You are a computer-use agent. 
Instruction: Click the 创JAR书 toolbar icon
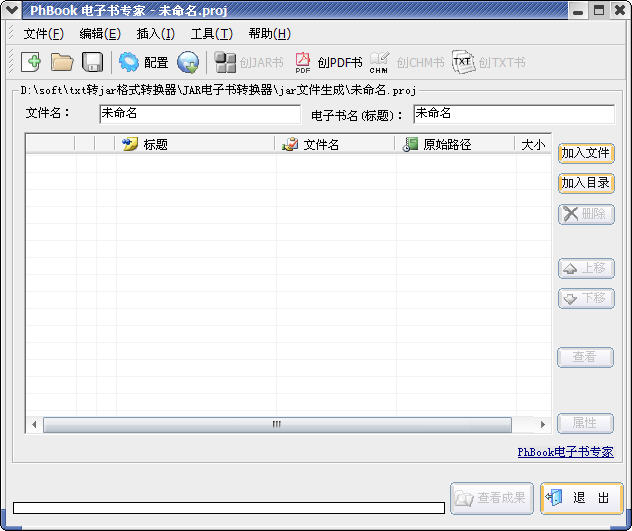point(249,62)
